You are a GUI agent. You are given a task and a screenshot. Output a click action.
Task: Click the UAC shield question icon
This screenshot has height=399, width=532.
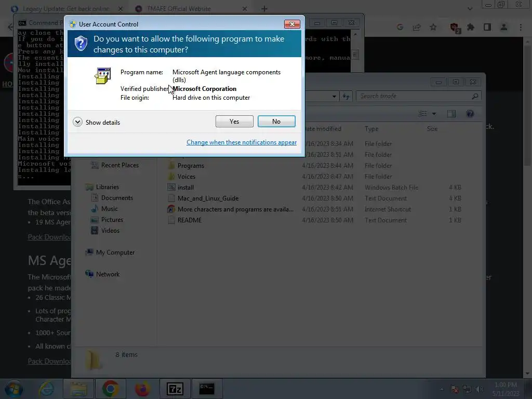pos(81,44)
